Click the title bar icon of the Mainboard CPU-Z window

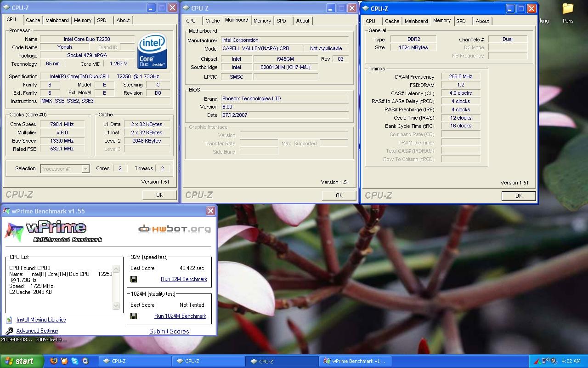tap(186, 8)
